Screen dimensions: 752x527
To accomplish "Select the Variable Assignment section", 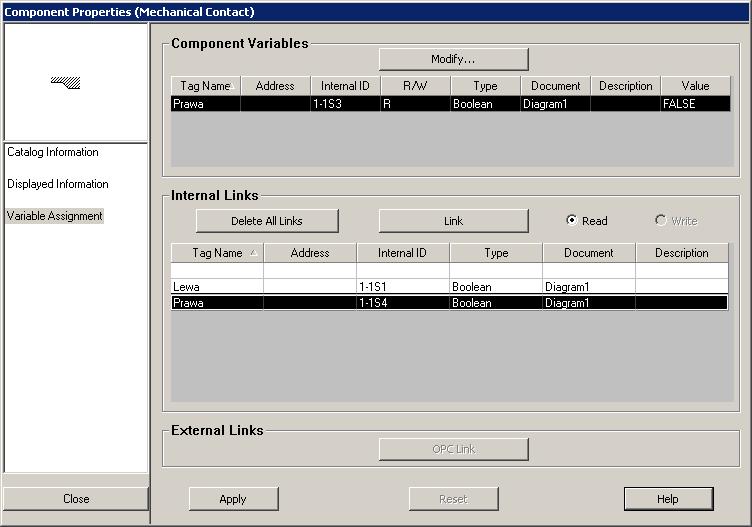I will [x=55, y=216].
